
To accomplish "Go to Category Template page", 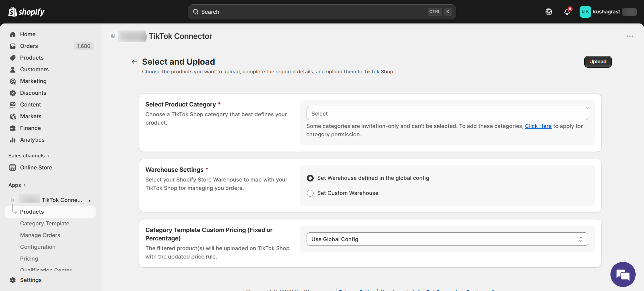I will coord(45,223).
